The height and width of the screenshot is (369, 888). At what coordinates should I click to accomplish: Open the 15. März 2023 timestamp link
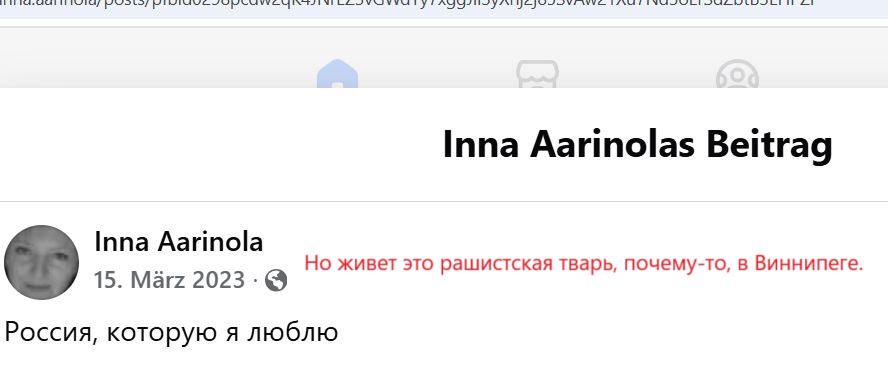coord(169,280)
